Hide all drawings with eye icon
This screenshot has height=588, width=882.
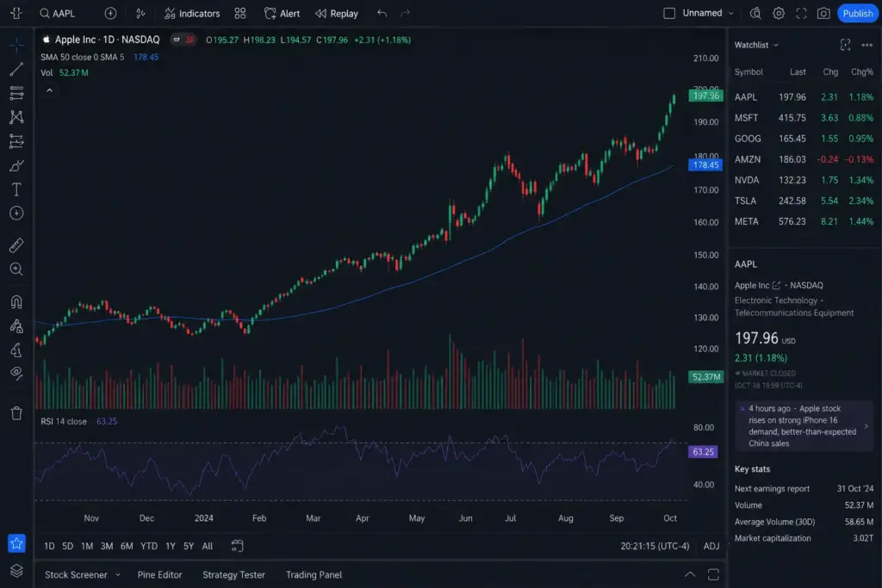pos(16,374)
